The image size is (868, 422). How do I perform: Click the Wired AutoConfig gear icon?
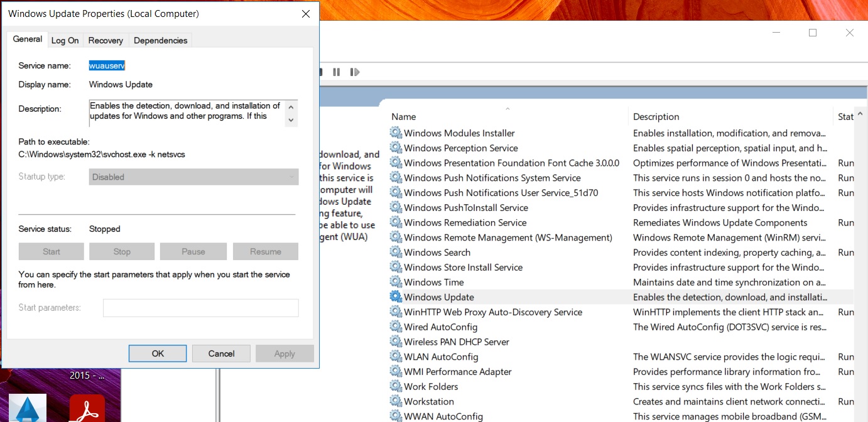[396, 327]
